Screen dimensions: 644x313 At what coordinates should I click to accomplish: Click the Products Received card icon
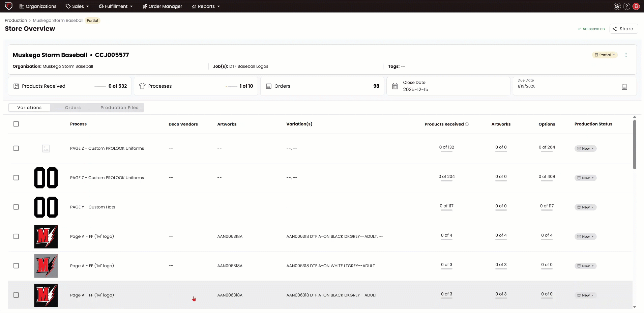coord(16,86)
